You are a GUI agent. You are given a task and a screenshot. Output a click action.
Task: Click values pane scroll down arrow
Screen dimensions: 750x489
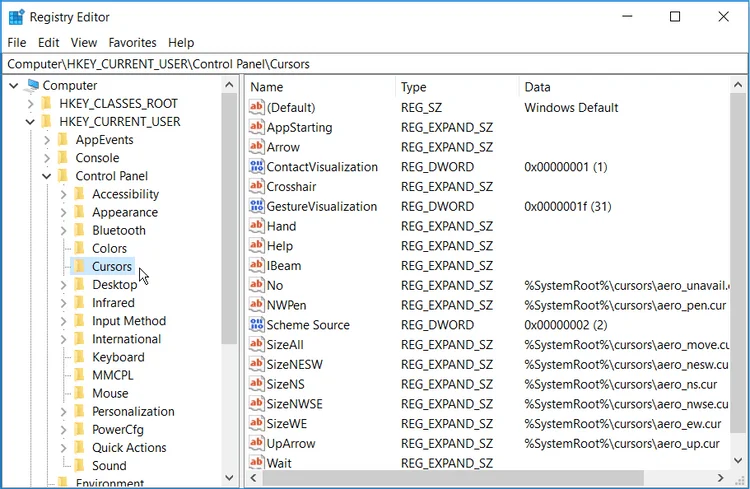(x=738, y=460)
